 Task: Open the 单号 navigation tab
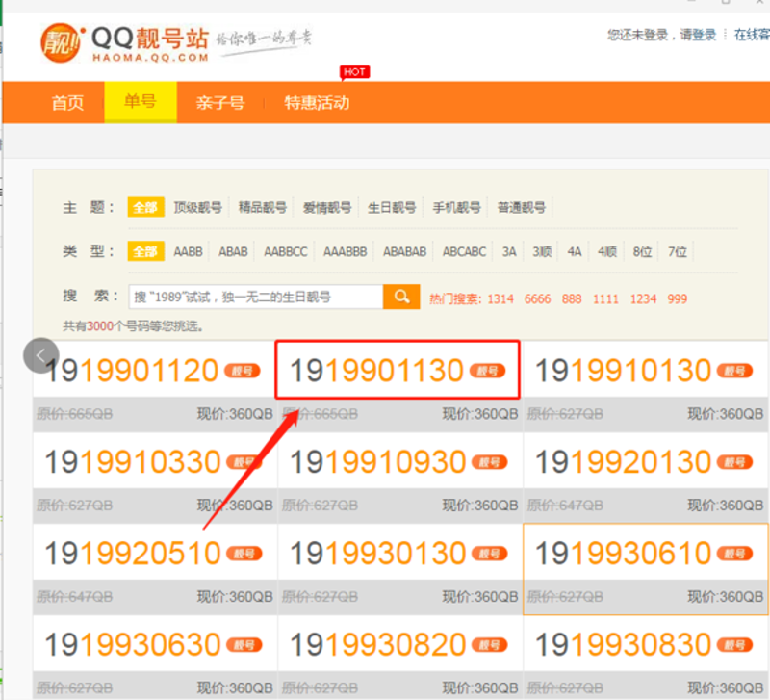pos(141,102)
